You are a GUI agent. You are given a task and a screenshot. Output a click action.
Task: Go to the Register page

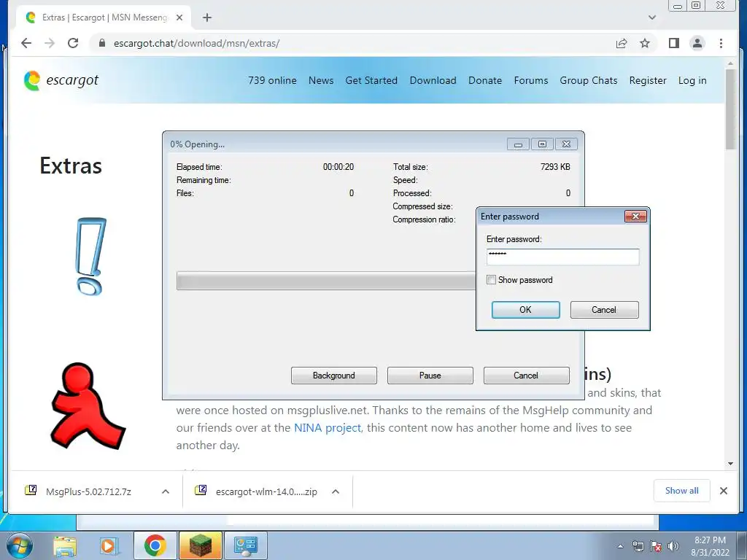click(x=648, y=80)
